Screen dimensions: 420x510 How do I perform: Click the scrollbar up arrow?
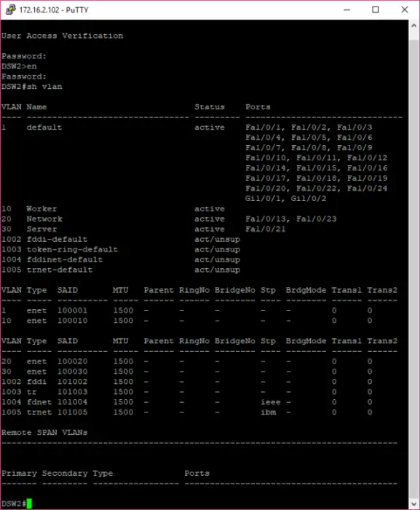pos(414,25)
